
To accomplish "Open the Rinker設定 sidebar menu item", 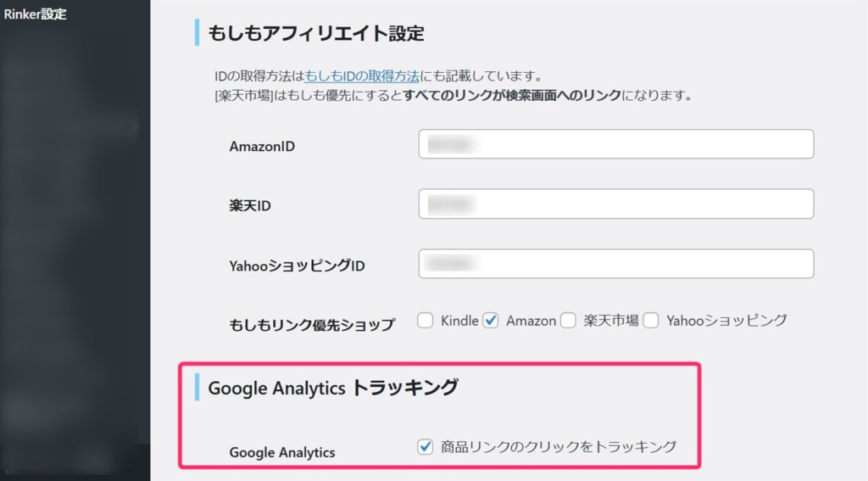I will click(x=35, y=14).
